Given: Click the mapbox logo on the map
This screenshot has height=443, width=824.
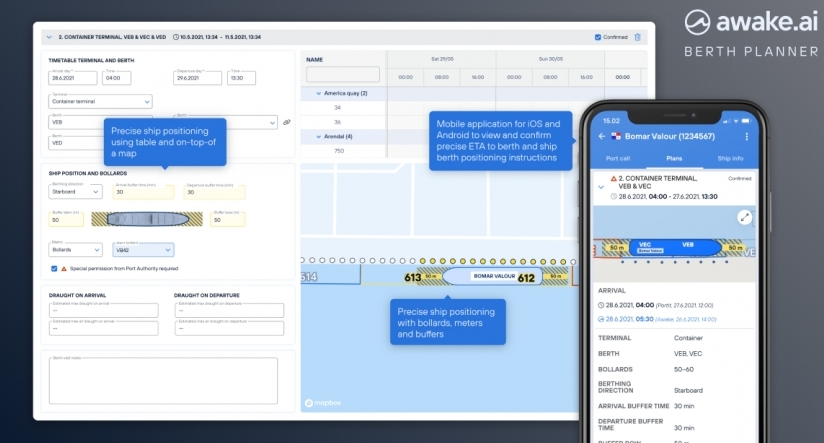Looking at the screenshot, I should coord(323,403).
